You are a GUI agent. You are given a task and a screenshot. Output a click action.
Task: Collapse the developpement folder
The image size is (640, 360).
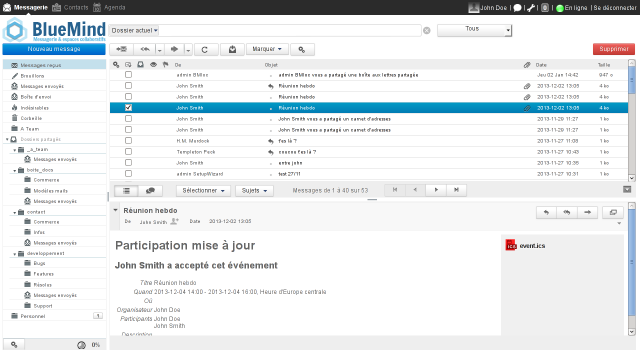pos(15,254)
